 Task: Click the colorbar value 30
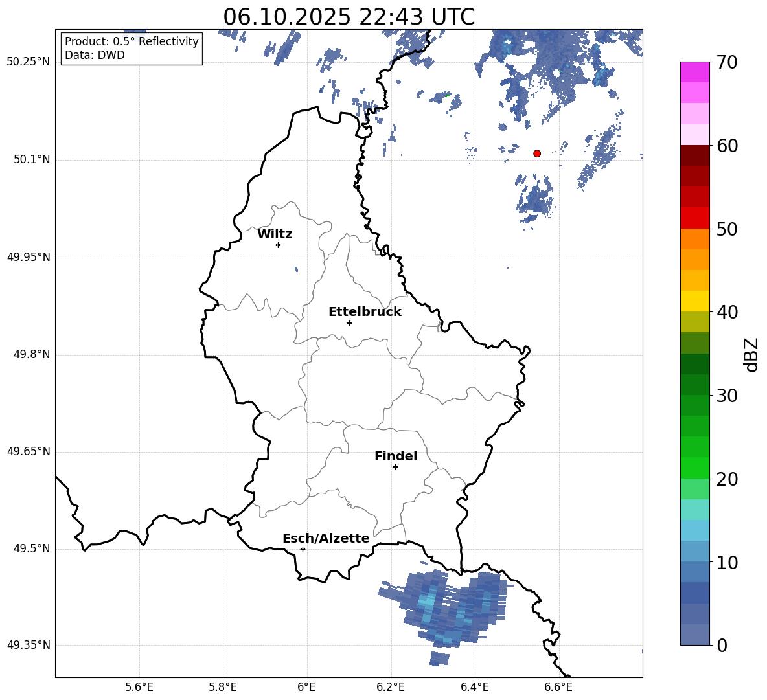point(727,396)
